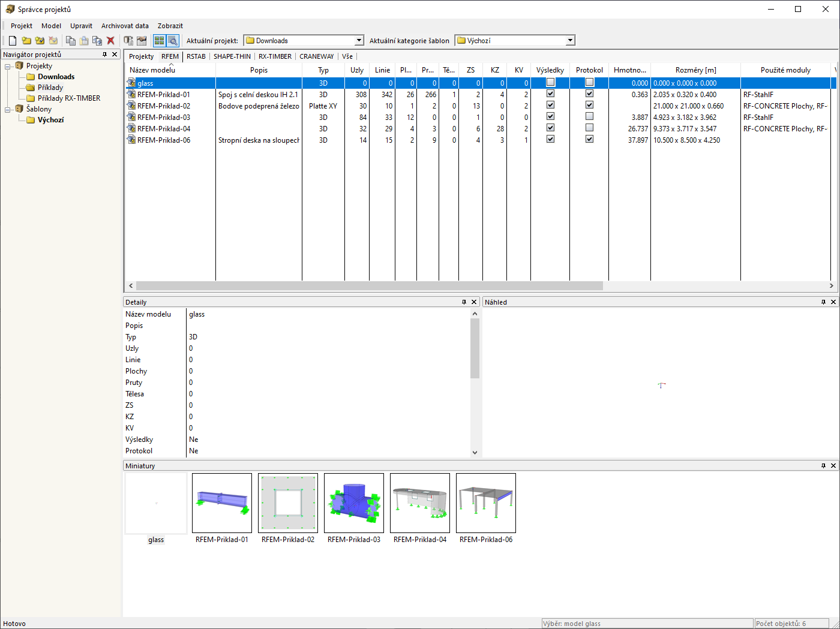840x629 pixels.
Task: Toggle Protokol checkbox for RFEM-Priklad-02
Action: click(x=589, y=106)
